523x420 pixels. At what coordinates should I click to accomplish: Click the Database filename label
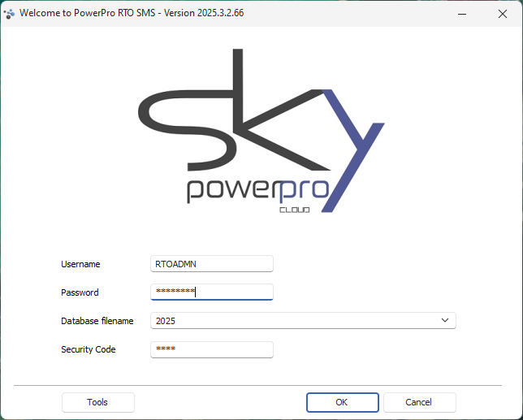pyautogui.click(x=97, y=321)
